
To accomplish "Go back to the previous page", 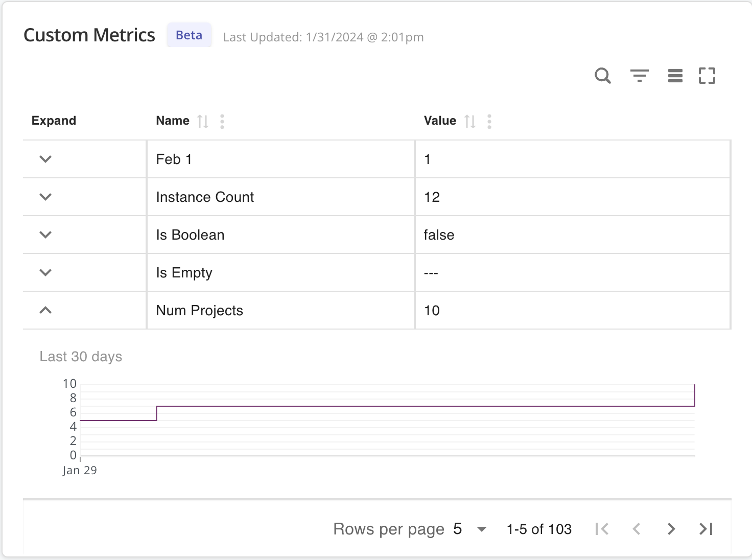I will tap(637, 529).
